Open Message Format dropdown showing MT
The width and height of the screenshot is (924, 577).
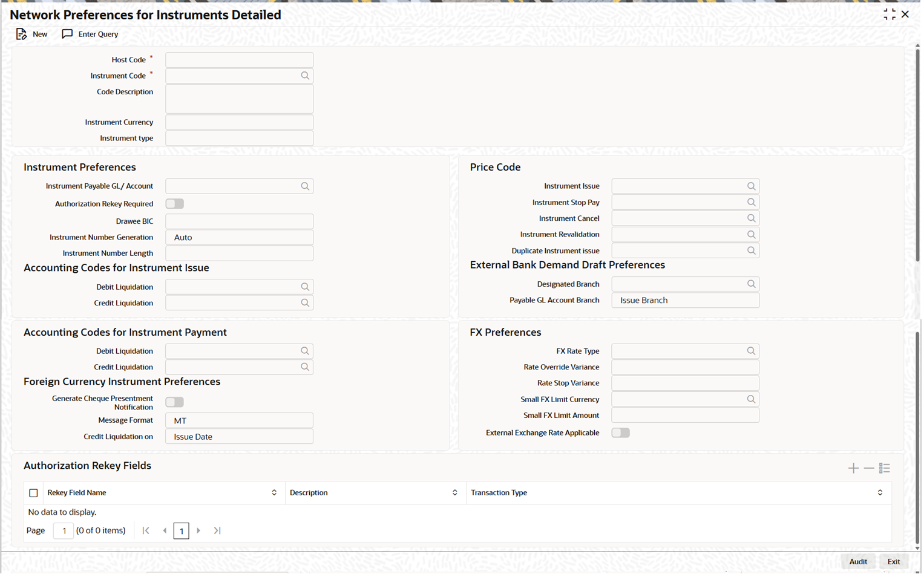[239, 420]
